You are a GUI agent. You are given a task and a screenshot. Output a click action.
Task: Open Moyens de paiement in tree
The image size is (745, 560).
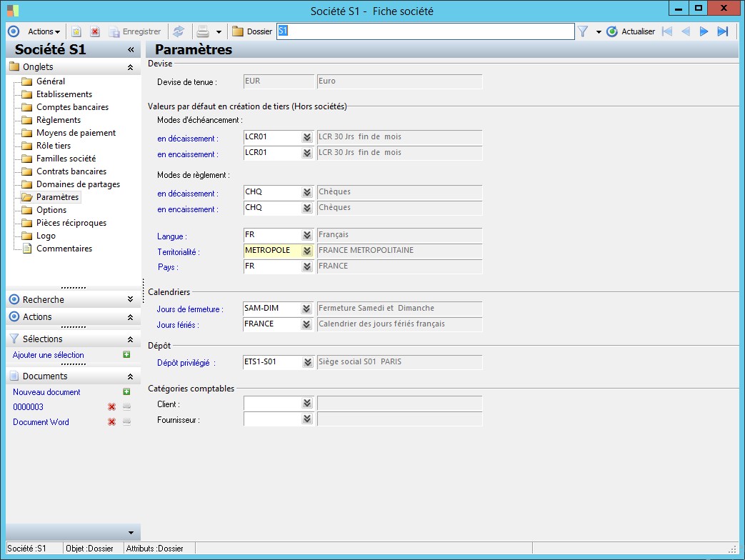point(76,133)
